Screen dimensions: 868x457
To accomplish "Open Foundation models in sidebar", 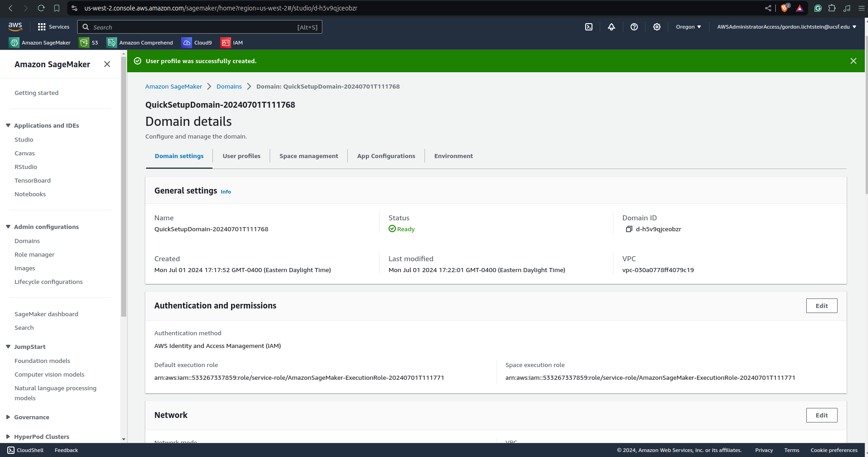I will 42,361.
